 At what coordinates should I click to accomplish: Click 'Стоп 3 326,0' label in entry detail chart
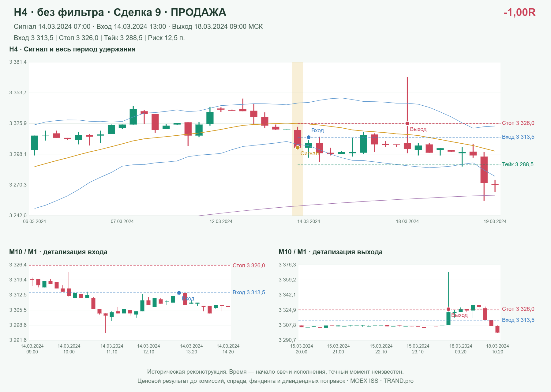(x=249, y=266)
